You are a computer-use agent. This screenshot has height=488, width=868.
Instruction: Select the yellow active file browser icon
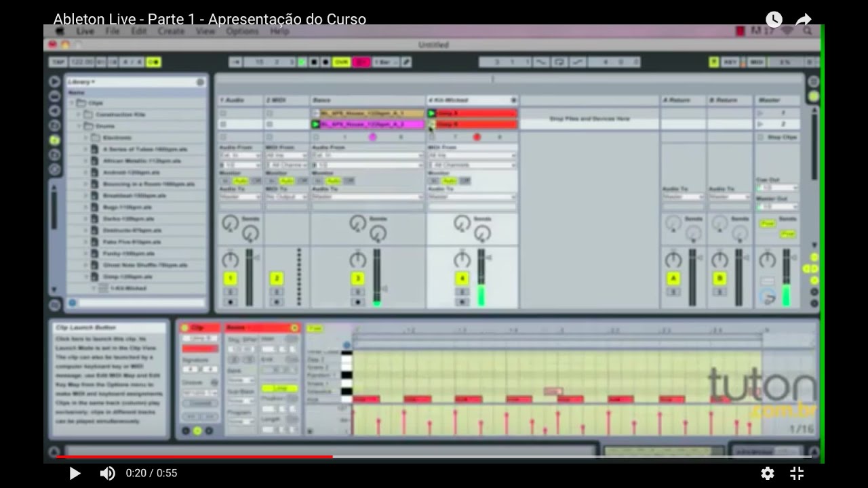(55, 140)
